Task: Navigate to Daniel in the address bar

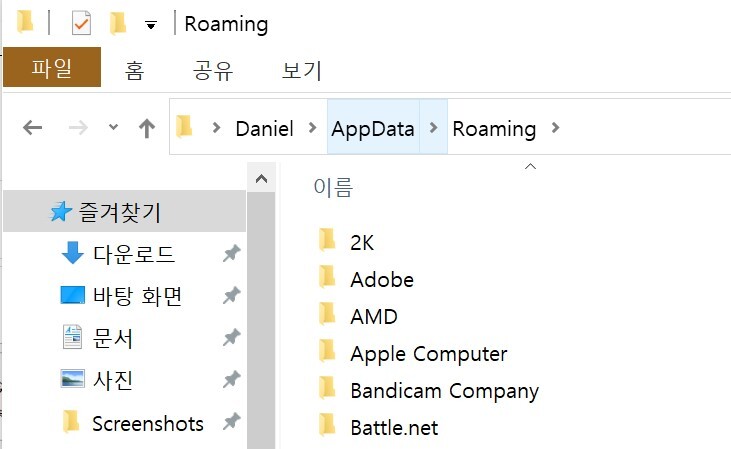Action: (264, 129)
